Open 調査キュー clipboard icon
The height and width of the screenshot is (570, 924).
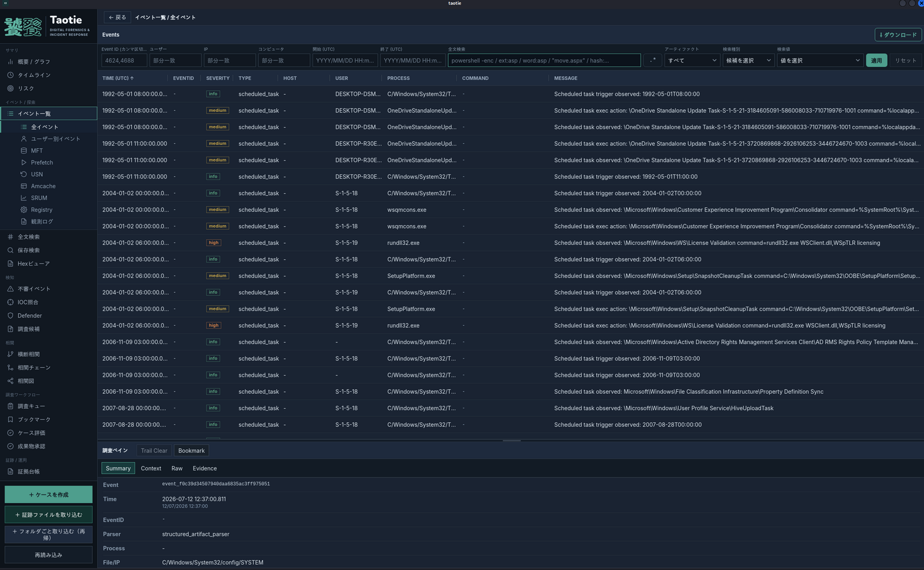10,406
